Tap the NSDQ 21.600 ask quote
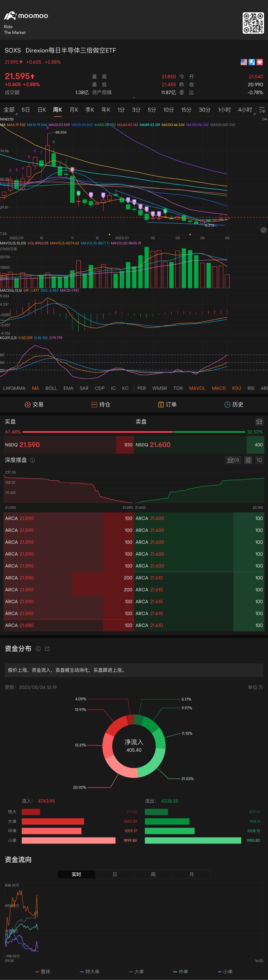Viewport: 268px width, 980px height. (x=199, y=445)
